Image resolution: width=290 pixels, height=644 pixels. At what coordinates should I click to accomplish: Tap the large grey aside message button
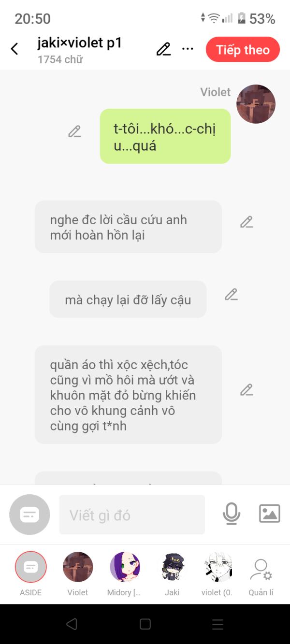[29, 515]
